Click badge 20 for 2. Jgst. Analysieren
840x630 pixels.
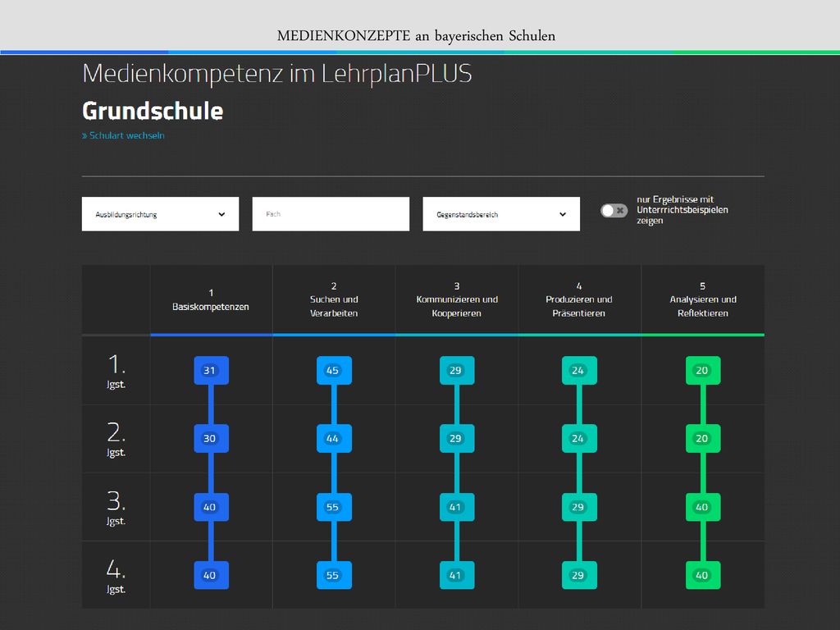[703, 438]
